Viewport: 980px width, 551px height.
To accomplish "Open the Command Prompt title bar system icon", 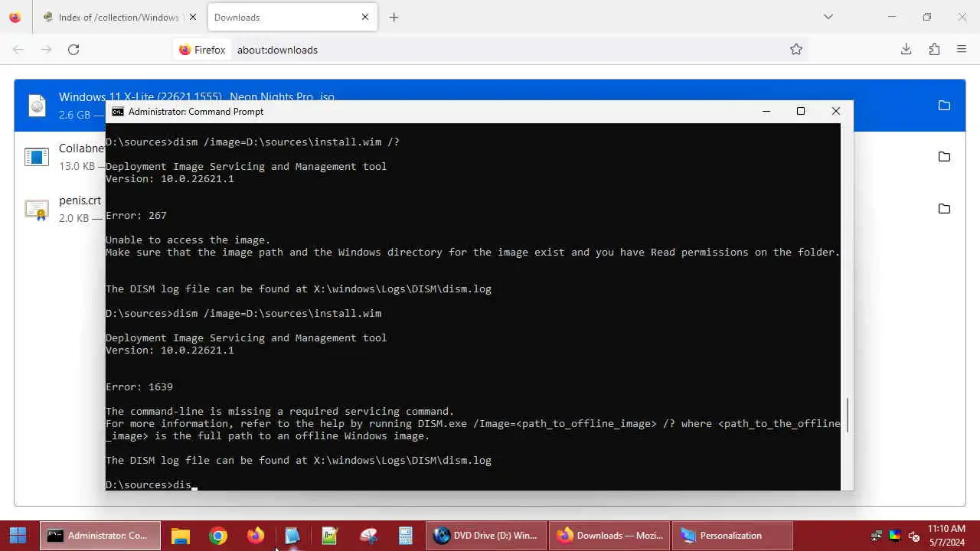I will pyautogui.click(x=117, y=112).
